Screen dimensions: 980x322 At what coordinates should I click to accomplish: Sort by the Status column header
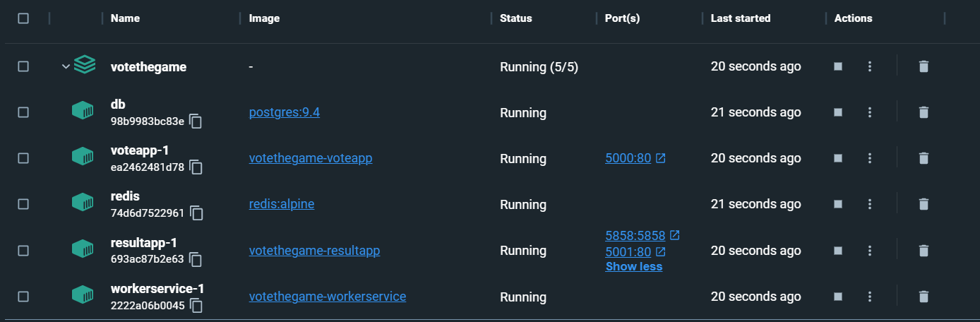click(x=516, y=18)
